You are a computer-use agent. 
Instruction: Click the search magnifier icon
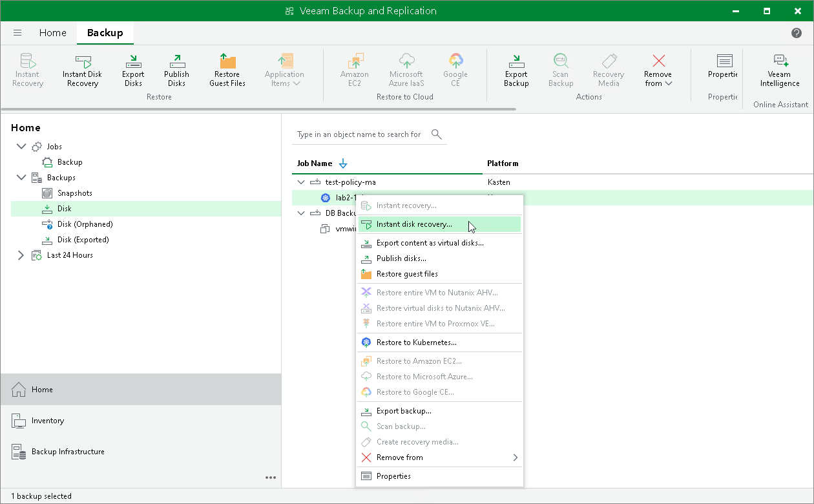coord(437,134)
